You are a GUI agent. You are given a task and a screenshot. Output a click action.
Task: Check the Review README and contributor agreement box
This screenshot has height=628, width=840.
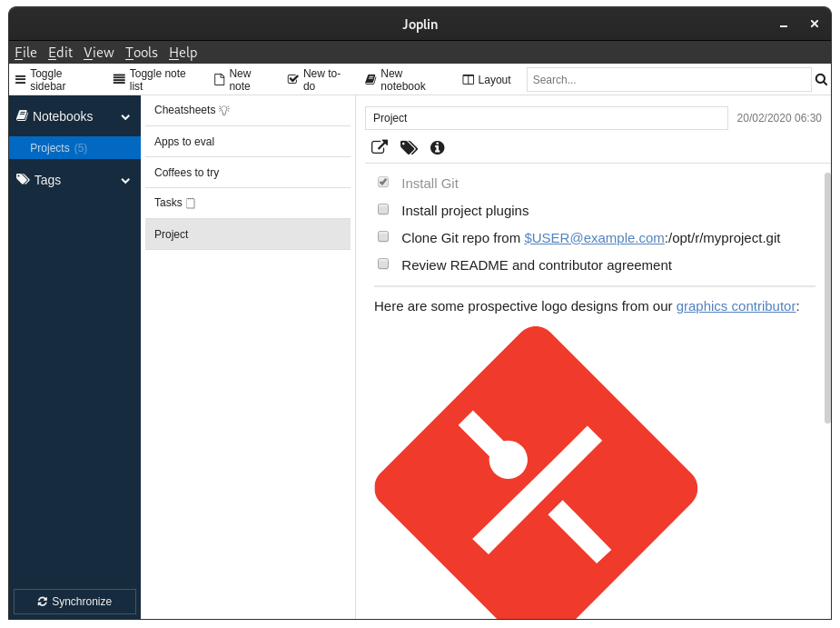click(383, 264)
